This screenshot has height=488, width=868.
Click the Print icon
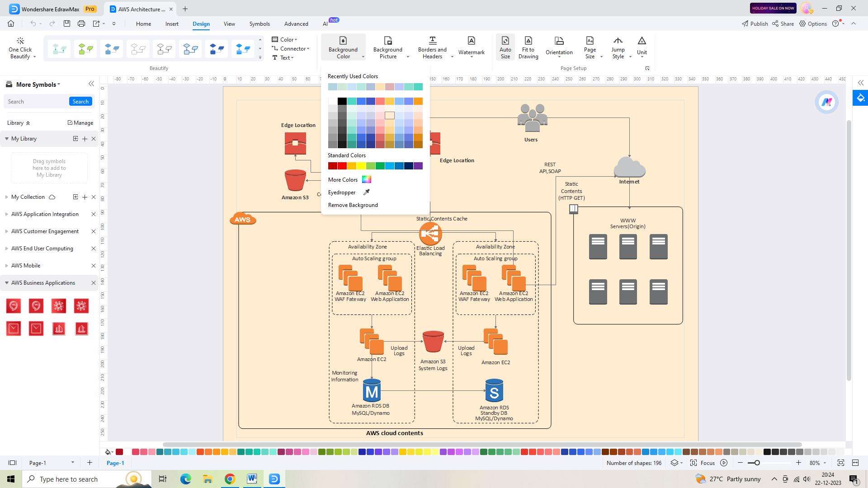tap(81, 23)
